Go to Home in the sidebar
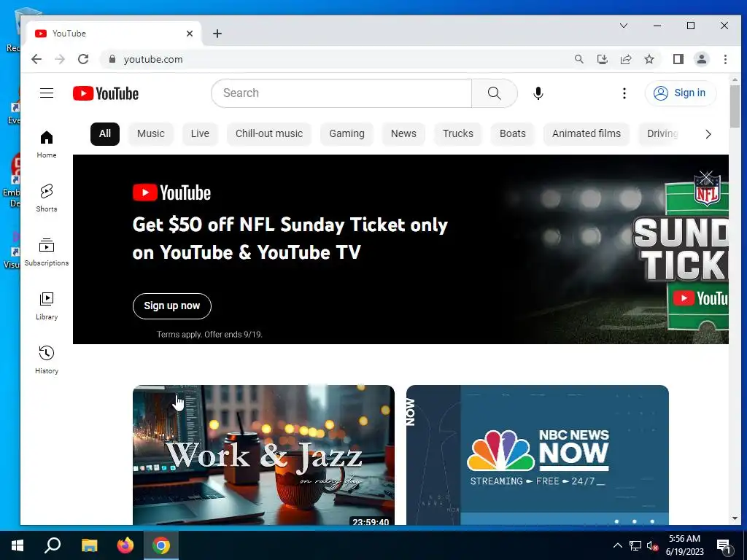The image size is (747, 560). (x=47, y=145)
